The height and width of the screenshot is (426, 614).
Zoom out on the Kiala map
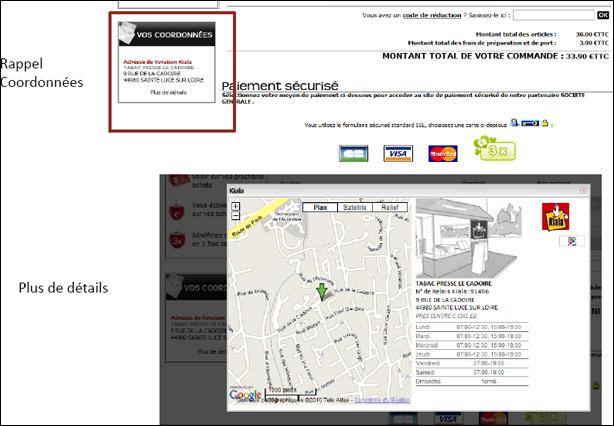235,215
